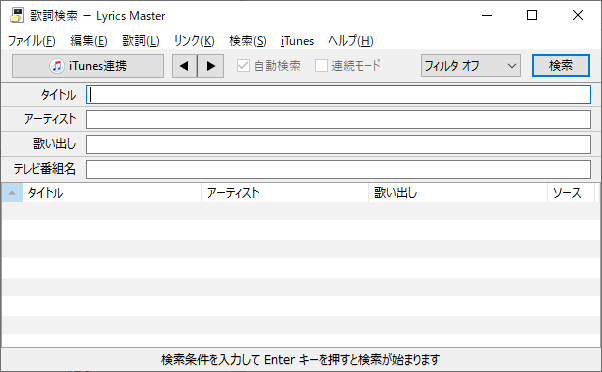
Task: Click the iTunes連携 button
Action: click(88, 66)
